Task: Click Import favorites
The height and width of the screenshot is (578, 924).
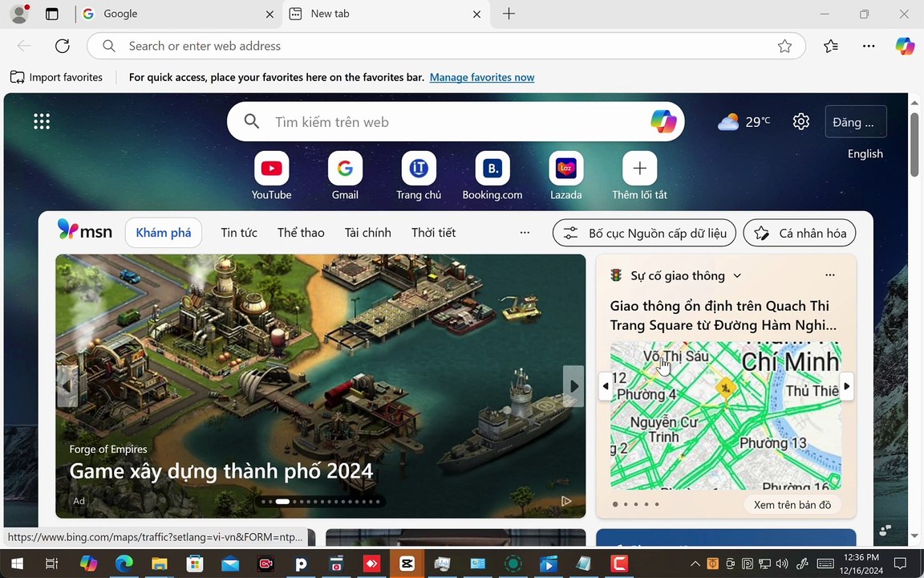Action: pyautogui.click(x=57, y=77)
